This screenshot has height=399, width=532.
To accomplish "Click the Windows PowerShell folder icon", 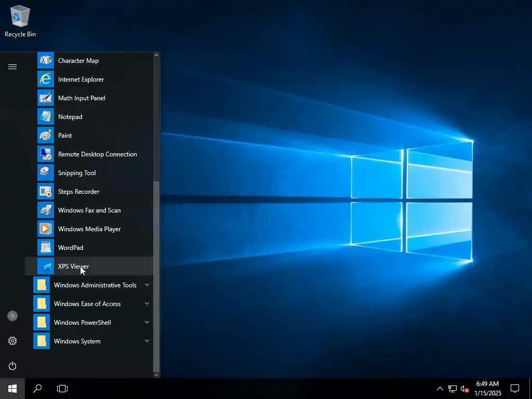I will tap(42, 322).
